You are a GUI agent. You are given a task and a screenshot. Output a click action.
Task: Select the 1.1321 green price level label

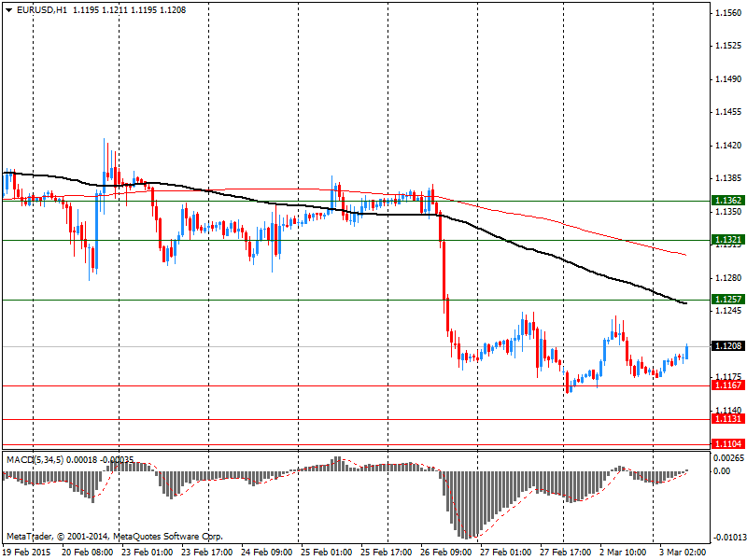(727, 240)
